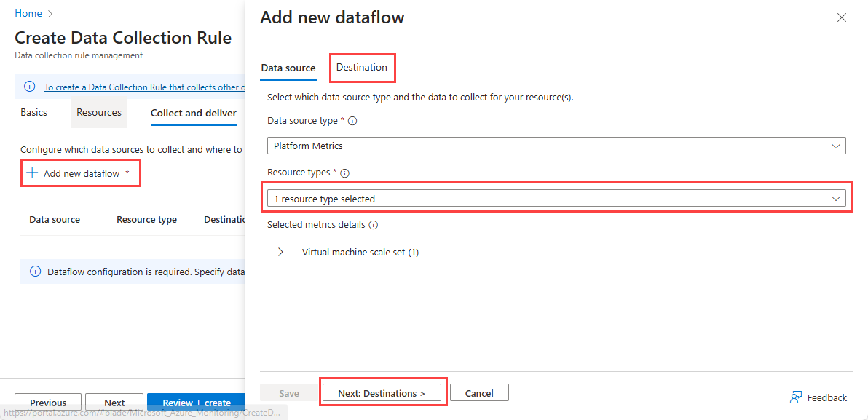Image resolution: width=868 pixels, height=420 pixels.
Task: Go to the Basics tab
Action: [x=34, y=113]
